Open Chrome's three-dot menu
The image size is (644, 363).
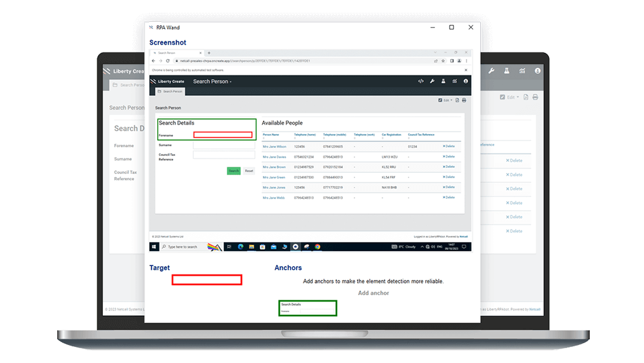pyautogui.click(x=466, y=61)
